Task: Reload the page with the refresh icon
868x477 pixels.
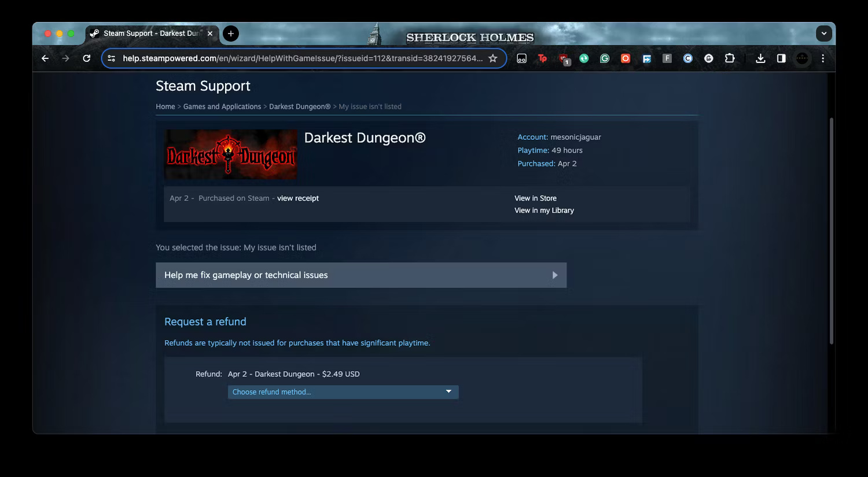Action: click(87, 58)
